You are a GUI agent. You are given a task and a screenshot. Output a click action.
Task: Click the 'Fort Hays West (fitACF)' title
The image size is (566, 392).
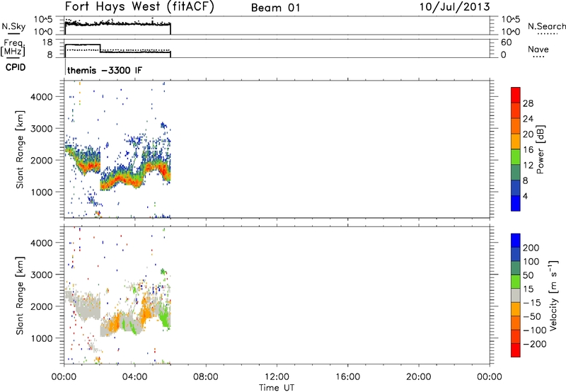tap(139, 7)
